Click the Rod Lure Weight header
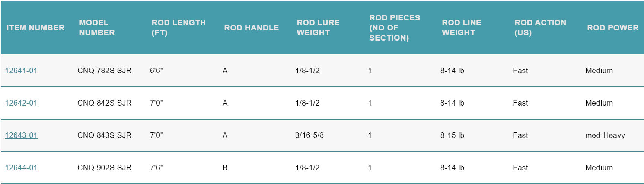Image resolution: width=644 pixels, height=184 pixels. tap(318, 28)
